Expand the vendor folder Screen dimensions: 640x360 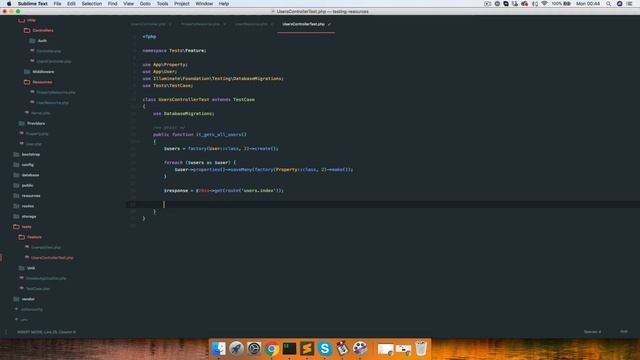tap(28, 299)
